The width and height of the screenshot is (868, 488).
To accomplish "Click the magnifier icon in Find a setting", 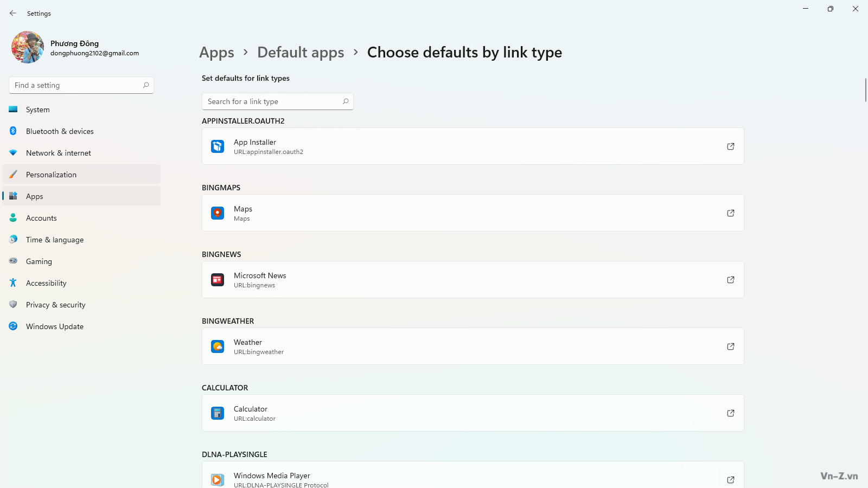I will coord(146,85).
